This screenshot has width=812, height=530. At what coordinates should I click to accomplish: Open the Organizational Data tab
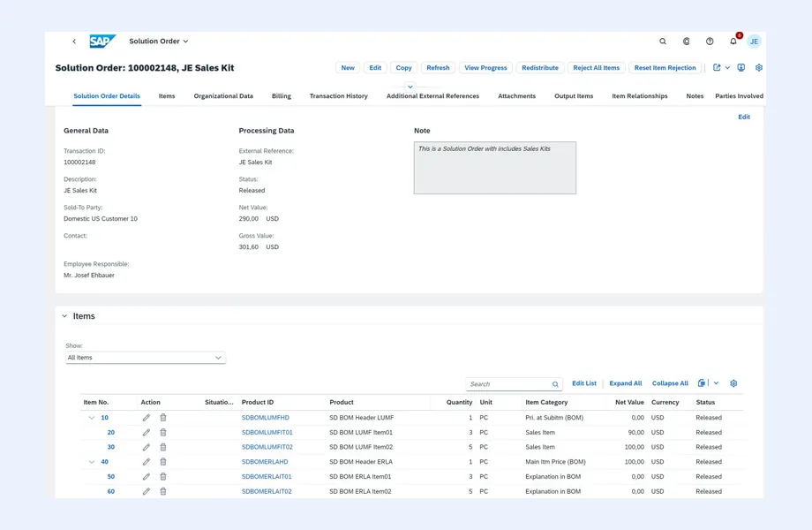(223, 96)
